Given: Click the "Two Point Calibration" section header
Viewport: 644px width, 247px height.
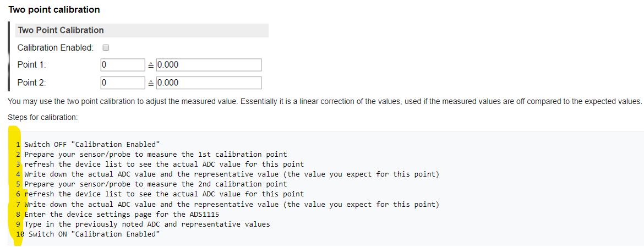Looking at the screenshot, I should pos(61,30).
